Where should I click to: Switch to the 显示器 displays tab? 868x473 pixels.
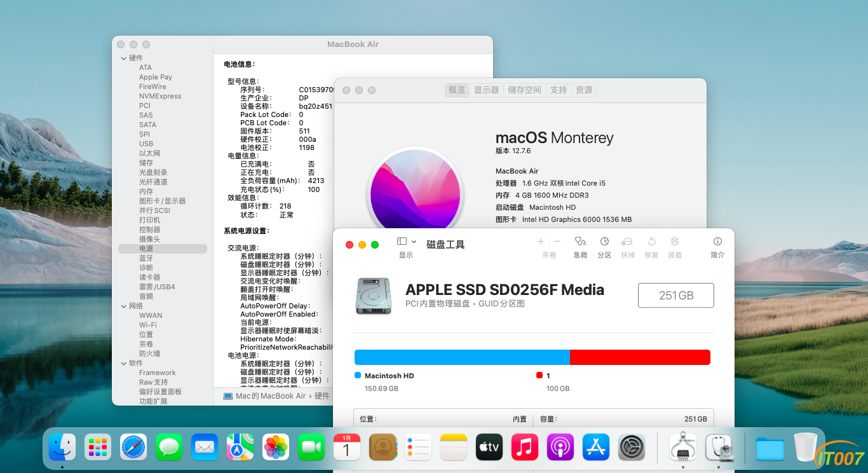(x=486, y=90)
